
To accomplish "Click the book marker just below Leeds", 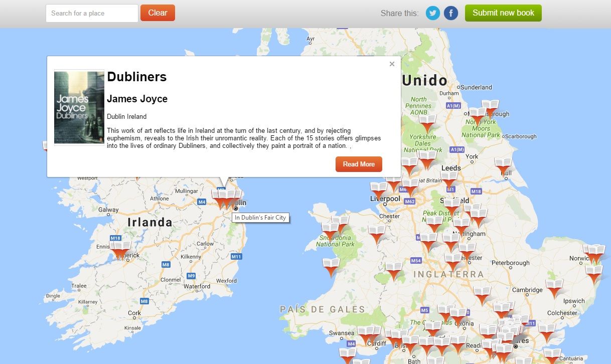I will [449, 180].
